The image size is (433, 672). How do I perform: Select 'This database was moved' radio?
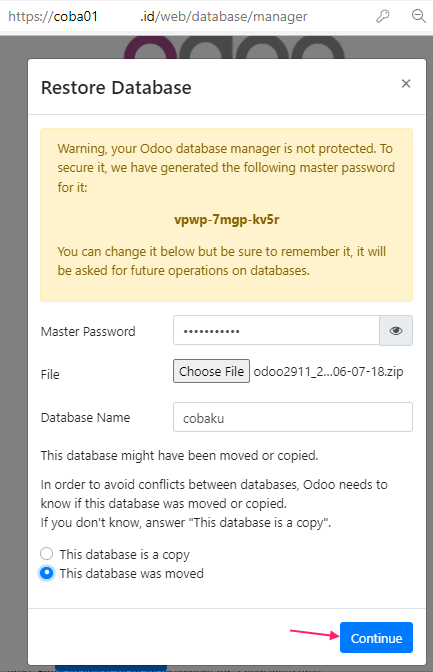click(x=46, y=573)
